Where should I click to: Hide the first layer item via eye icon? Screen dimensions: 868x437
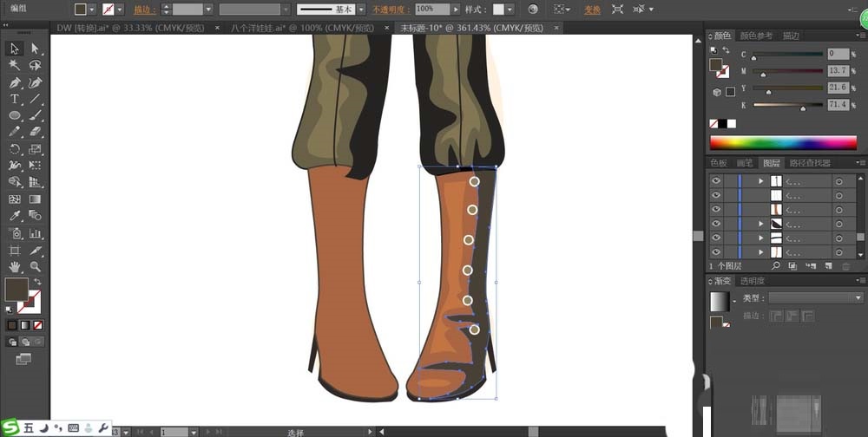pos(716,181)
